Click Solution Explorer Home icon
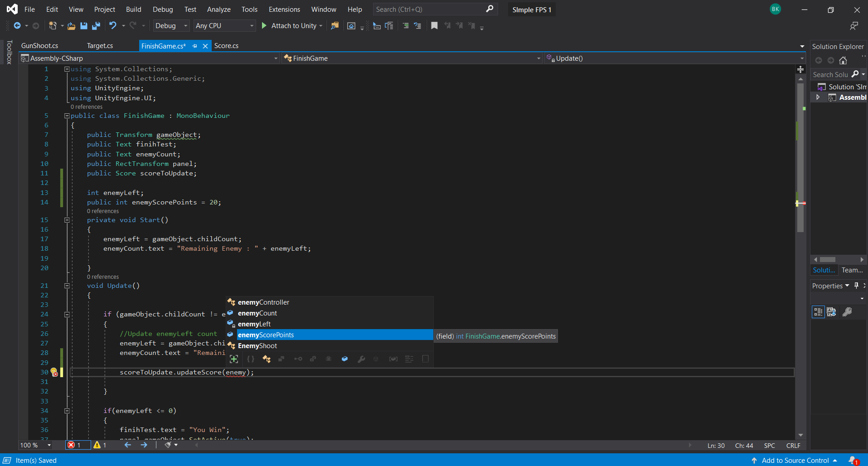This screenshot has height=466, width=868. (843, 60)
